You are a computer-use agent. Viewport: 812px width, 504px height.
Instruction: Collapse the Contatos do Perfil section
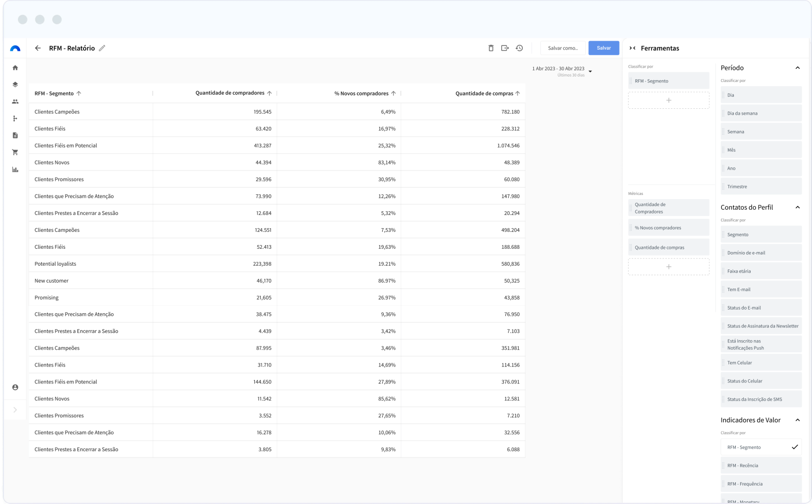pyautogui.click(x=798, y=207)
